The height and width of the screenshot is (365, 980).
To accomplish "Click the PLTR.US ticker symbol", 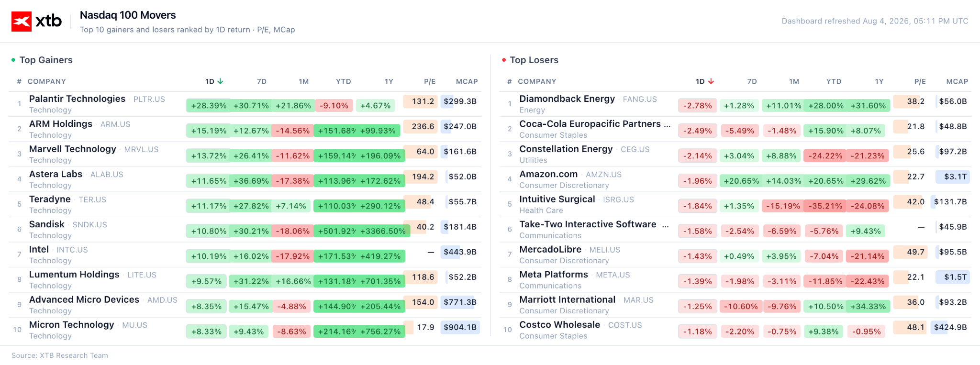I will click(x=149, y=100).
